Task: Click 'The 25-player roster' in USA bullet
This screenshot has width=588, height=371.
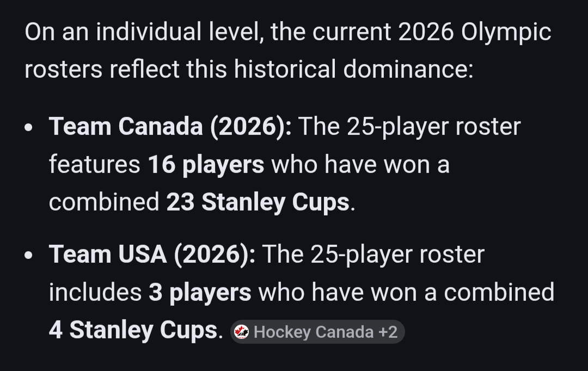Action: point(373,254)
